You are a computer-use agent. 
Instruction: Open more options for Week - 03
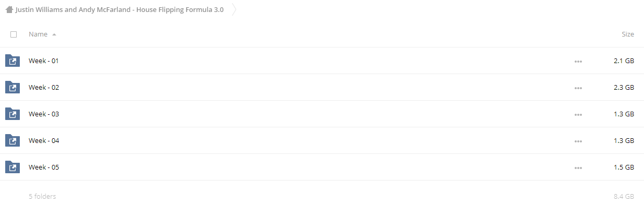[578, 115]
